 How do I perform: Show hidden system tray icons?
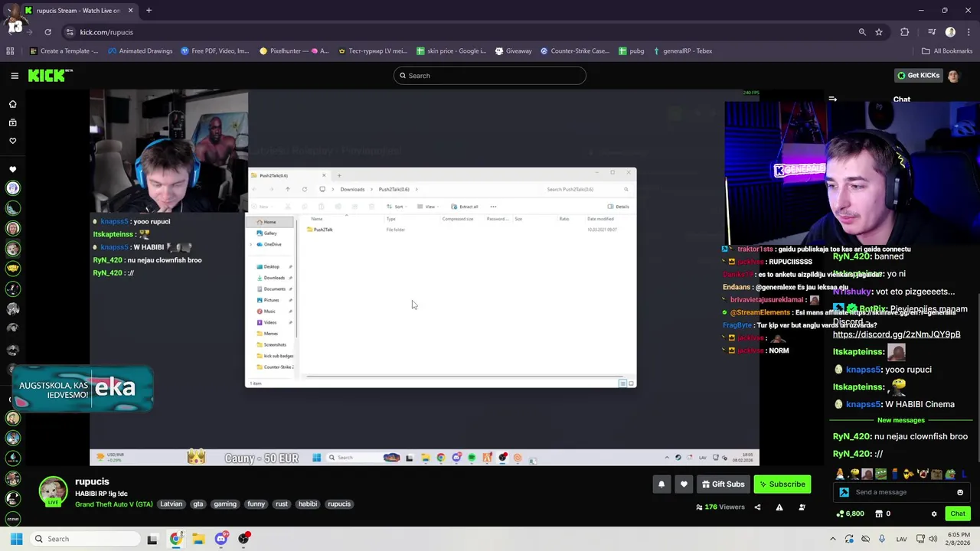click(x=833, y=539)
